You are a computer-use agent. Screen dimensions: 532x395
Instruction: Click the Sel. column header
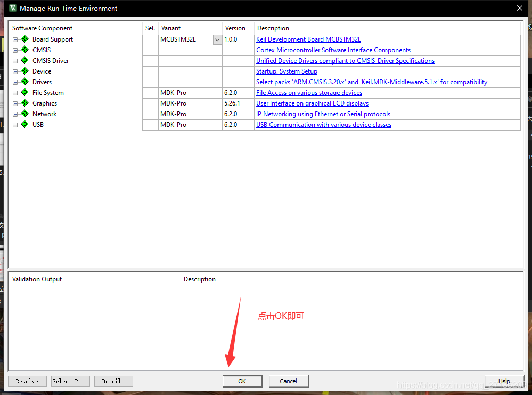(x=150, y=28)
